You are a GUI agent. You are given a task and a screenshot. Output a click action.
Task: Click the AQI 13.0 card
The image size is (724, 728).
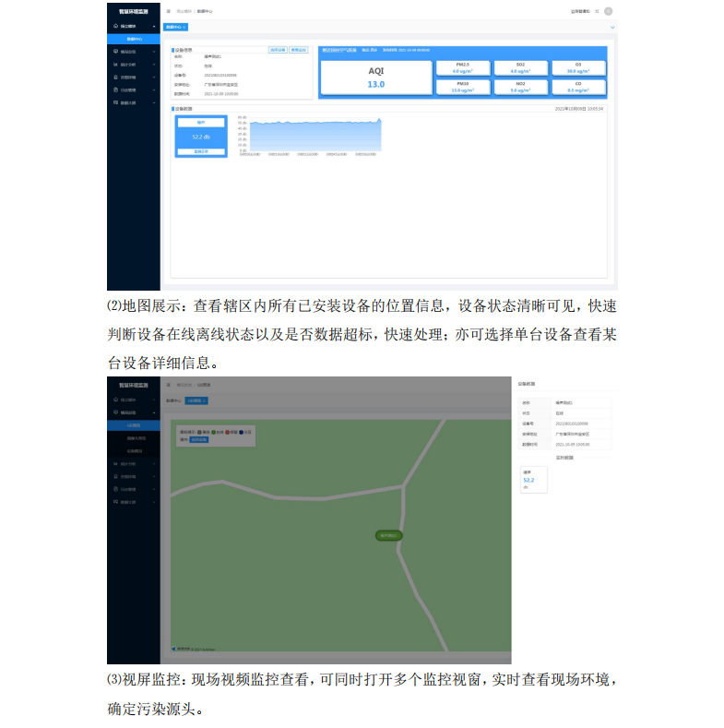point(375,78)
